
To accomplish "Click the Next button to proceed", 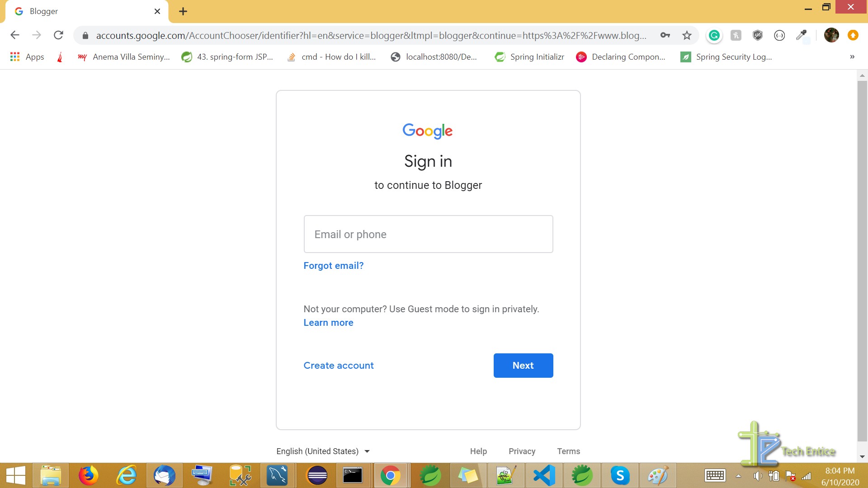I will 523,365.
